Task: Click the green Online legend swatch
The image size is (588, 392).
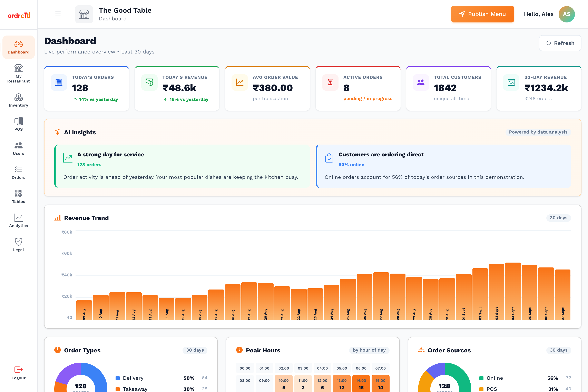Action: point(481,378)
